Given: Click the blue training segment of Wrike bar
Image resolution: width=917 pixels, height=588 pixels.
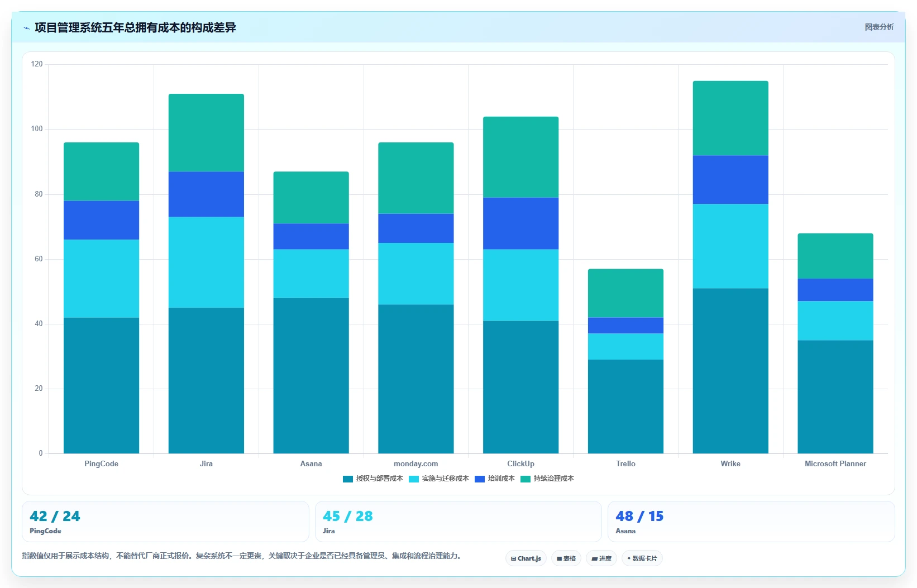Looking at the screenshot, I should [730, 180].
